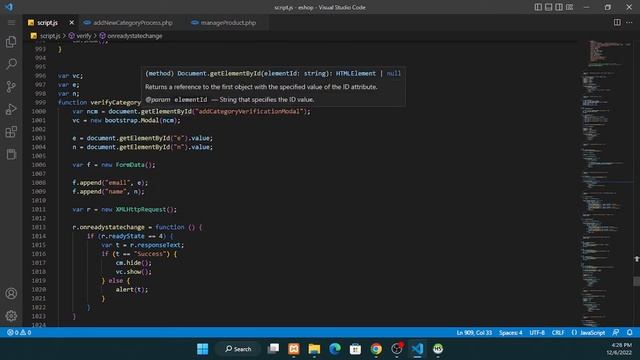Click line number 1013 in gutter

pyautogui.click(x=39, y=227)
